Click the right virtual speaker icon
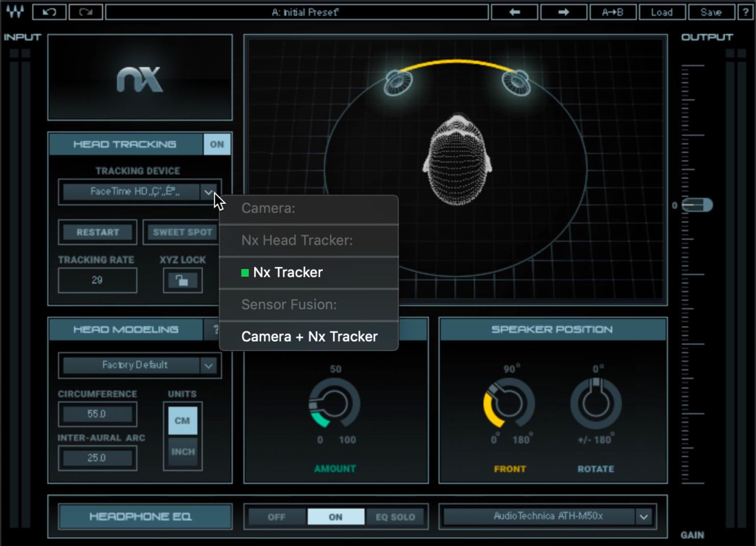This screenshot has height=546, width=756. (516, 82)
